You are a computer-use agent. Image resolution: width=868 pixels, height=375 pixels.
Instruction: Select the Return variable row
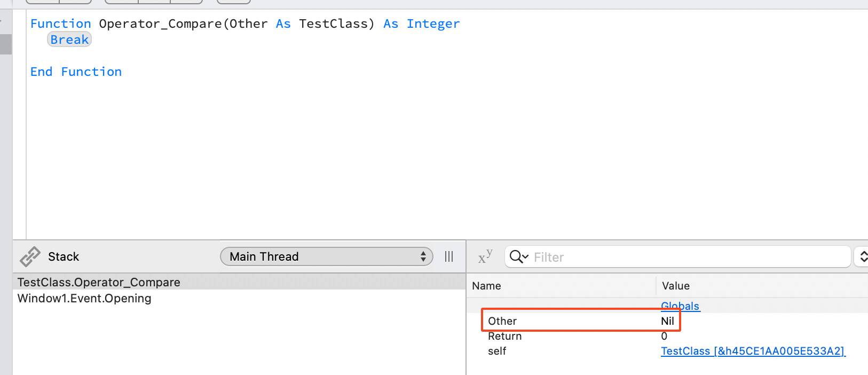coord(504,336)
